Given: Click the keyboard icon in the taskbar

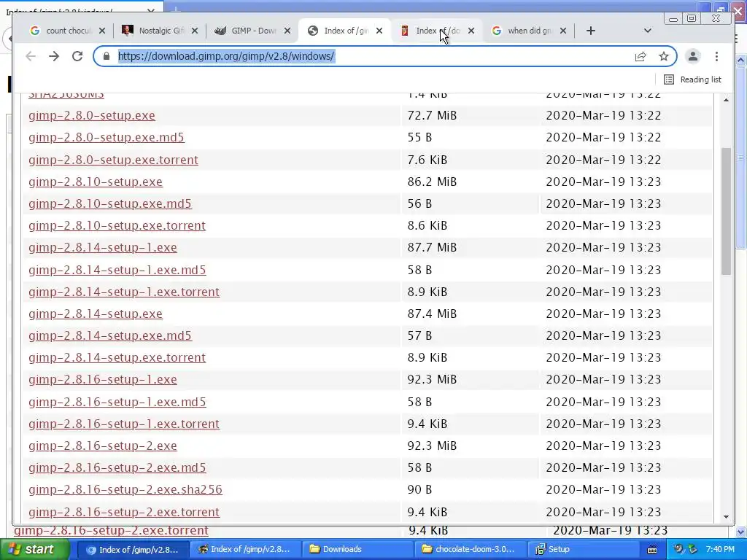Looking at the screenshot, I should click(x=652, y=550).
